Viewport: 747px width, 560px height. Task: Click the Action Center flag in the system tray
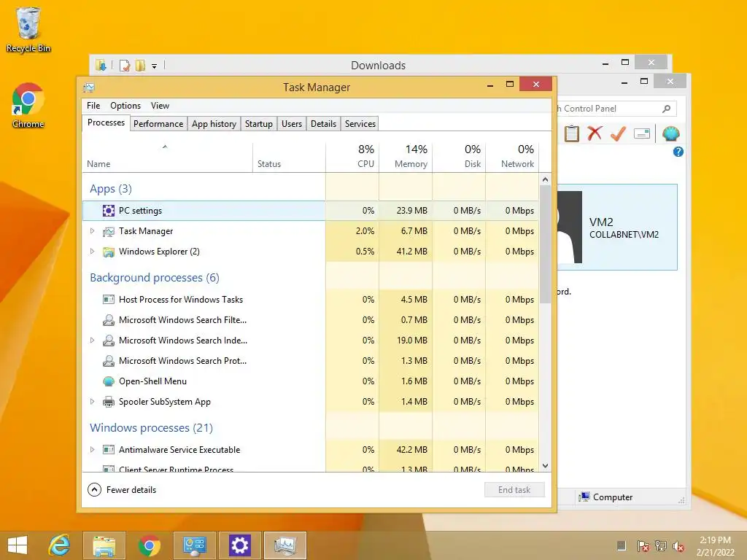click(643, 545)
